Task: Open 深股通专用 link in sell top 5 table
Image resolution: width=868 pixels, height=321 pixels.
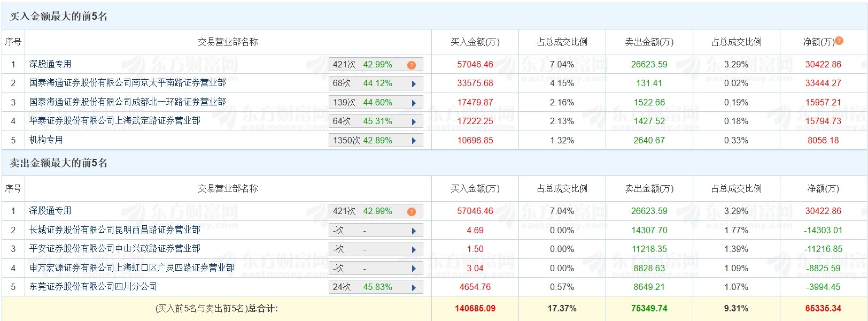Action: (x=50, y=211)
